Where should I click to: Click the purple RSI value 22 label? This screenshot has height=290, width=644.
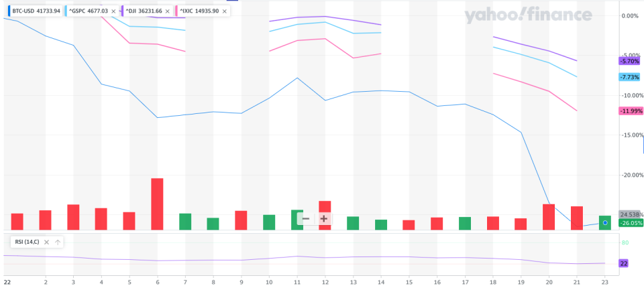pyautogui.click(x=624, y=263)
